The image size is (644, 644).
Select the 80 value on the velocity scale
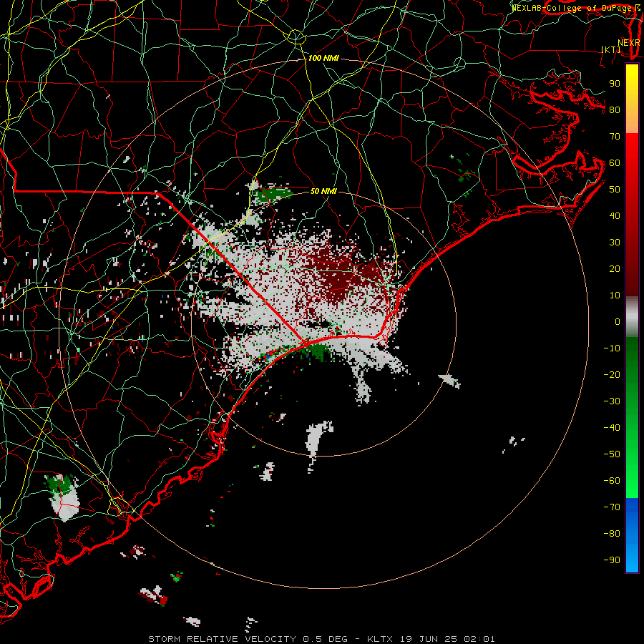(615, 110)
